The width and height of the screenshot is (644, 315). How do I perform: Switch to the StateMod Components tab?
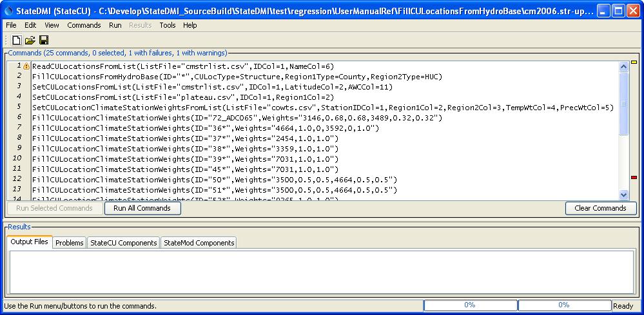coord(199,243)
